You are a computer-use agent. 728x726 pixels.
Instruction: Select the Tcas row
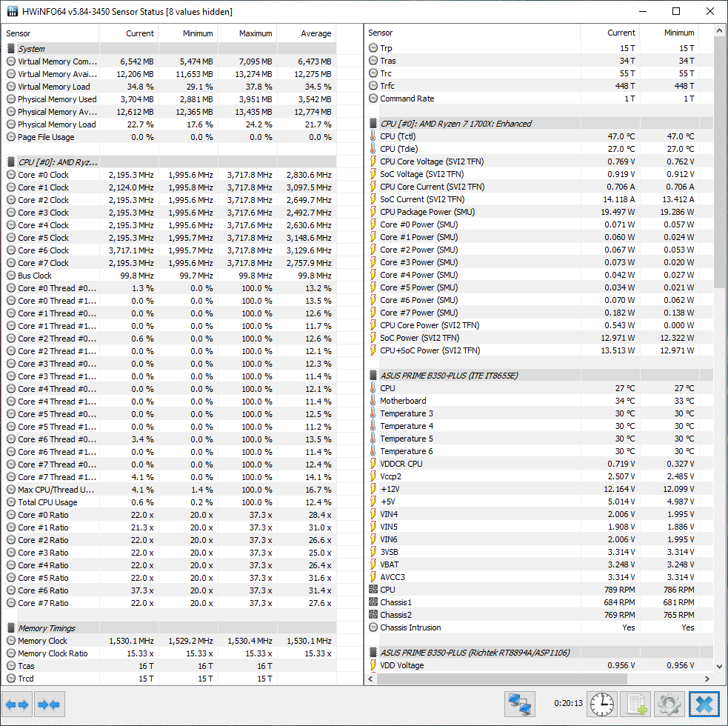(x=170, y=665)
